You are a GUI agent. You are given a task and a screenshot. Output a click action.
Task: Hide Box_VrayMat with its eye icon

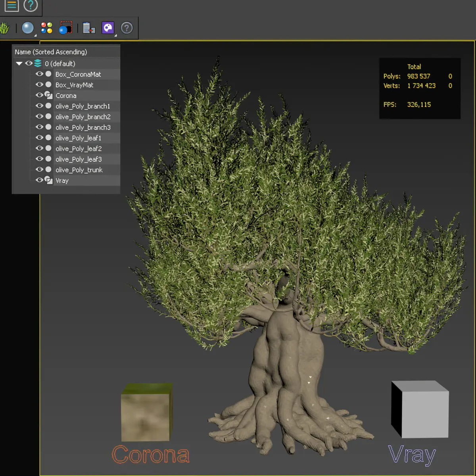[39, 84]
